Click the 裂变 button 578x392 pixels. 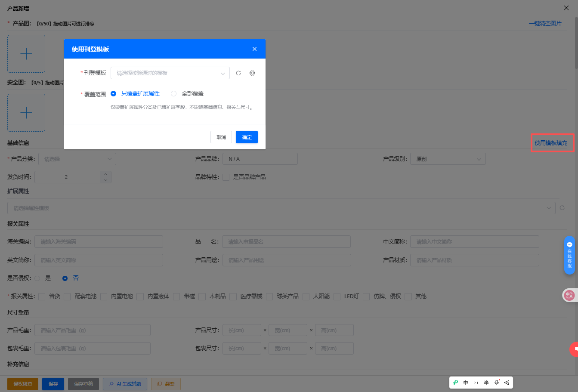(166, 384)
